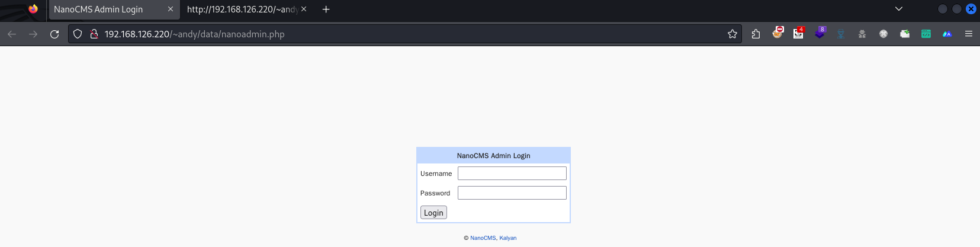Open the grey command-symbol circle extension
Screen dimensions: 980x247
click(883, 34)
